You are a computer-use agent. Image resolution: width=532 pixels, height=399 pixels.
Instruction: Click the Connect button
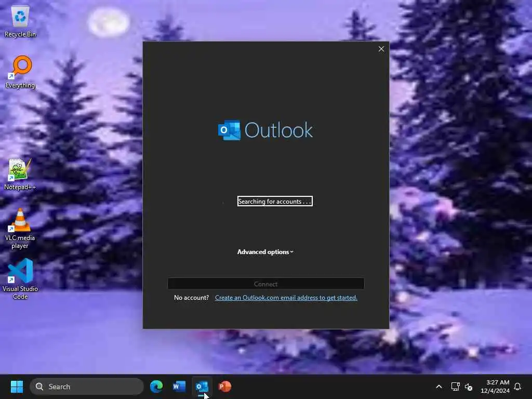[265, 284]
